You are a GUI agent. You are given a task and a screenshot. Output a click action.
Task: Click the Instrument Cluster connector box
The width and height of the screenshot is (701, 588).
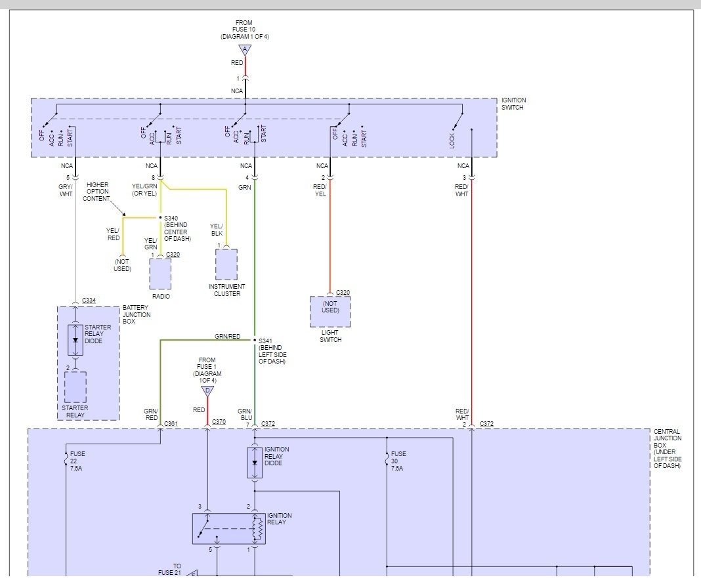pos(226,264)
